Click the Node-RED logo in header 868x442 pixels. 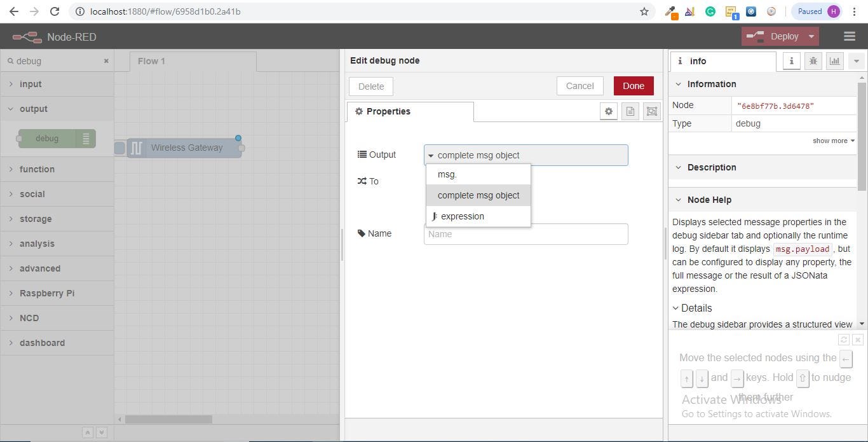click(26, 36)
